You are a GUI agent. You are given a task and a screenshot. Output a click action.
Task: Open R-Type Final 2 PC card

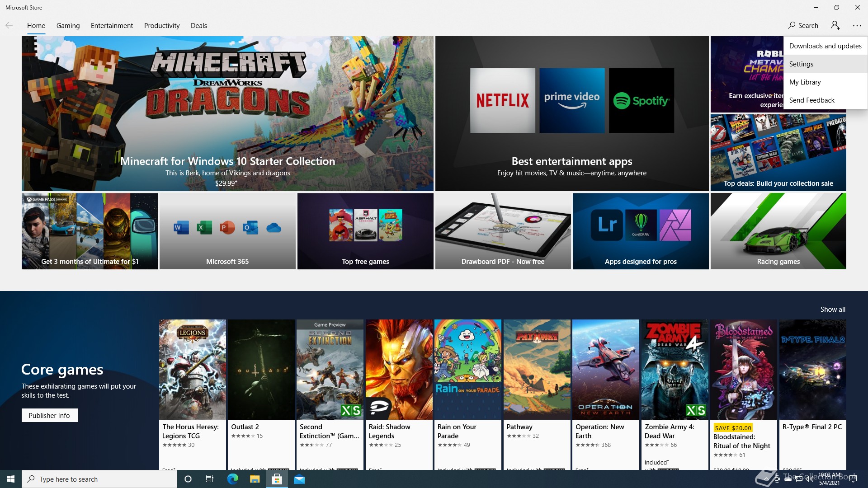813,394
